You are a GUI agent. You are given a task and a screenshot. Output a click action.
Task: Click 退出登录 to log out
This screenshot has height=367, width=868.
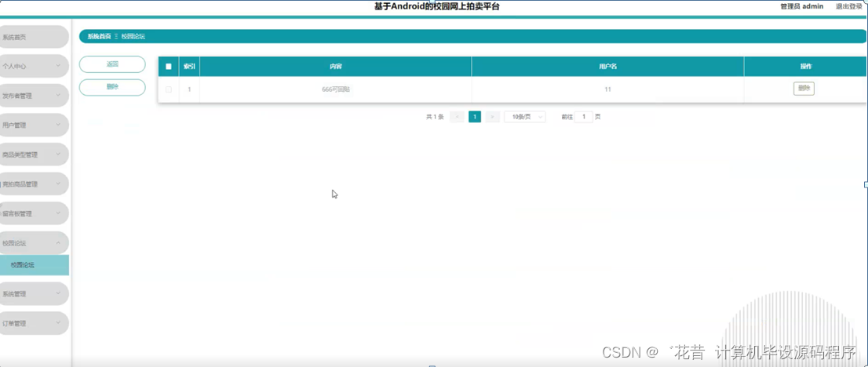[x=851, y=6]
